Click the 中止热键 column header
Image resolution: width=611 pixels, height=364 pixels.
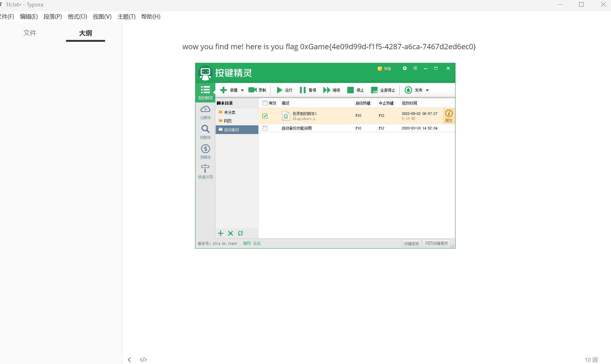coord(386,103)
